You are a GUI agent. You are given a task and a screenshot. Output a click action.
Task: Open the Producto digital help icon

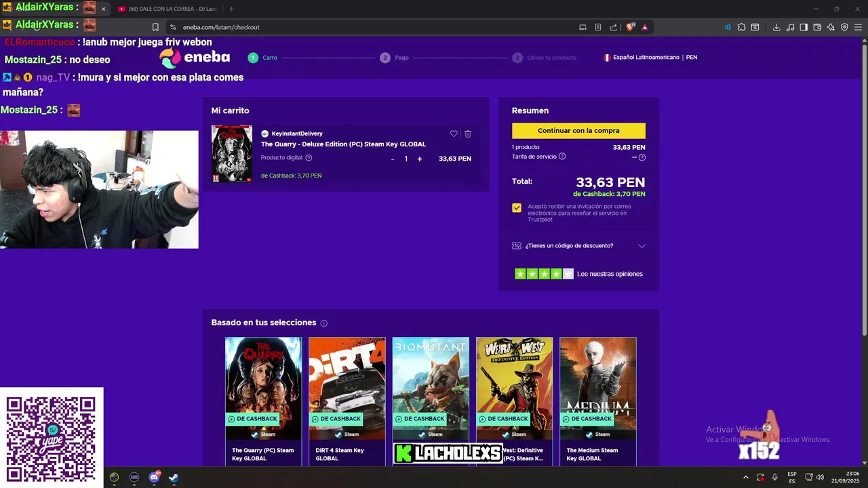tap(309, 158)
